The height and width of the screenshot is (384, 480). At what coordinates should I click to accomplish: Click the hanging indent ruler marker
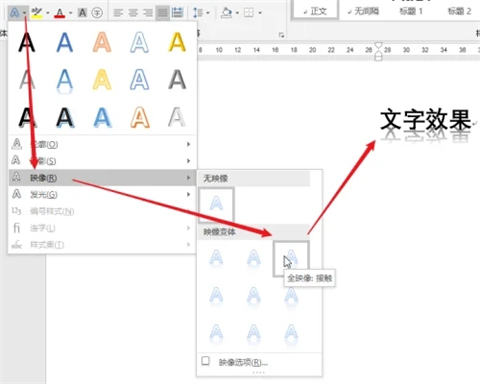pos(378,53)
